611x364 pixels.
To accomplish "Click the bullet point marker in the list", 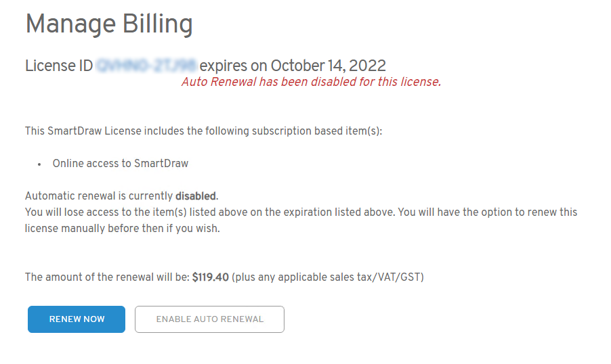I will pos(40,164).
